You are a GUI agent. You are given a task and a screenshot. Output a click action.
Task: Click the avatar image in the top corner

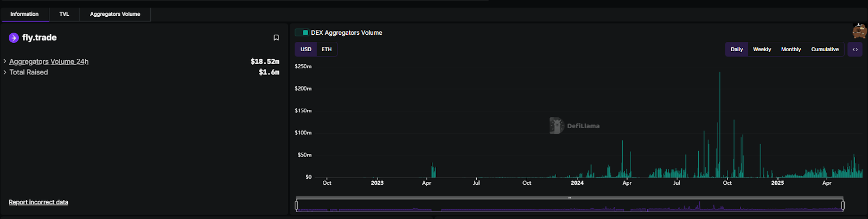tap(859, 32)
